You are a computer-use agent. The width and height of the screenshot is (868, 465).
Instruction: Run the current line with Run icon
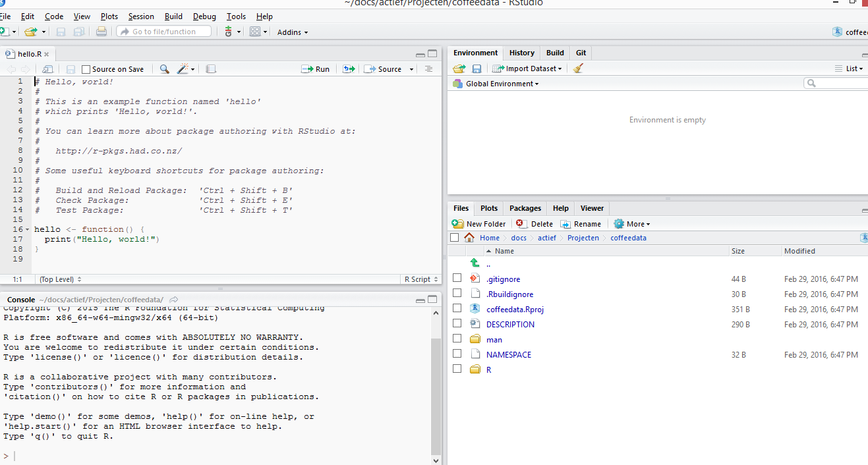pos(315,68)
